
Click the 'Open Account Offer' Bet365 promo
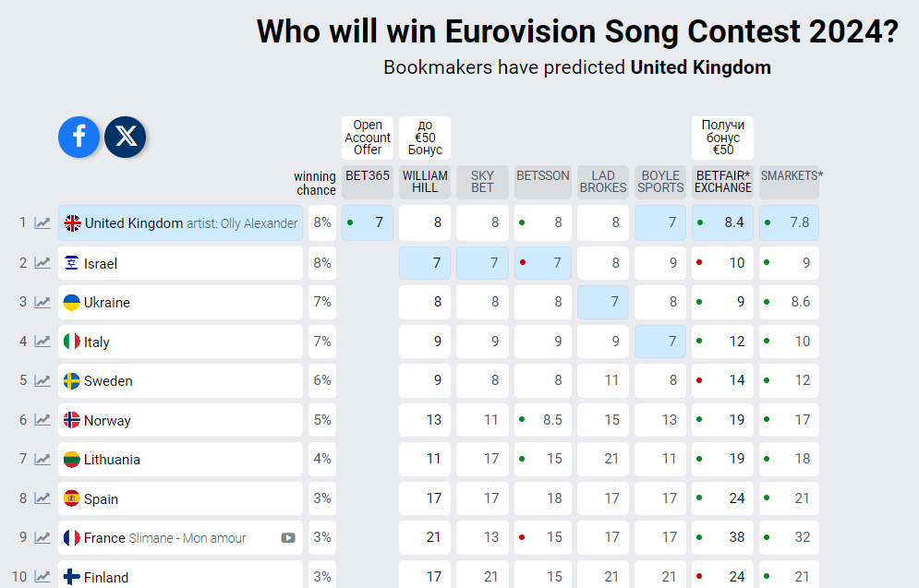(368, 138)
